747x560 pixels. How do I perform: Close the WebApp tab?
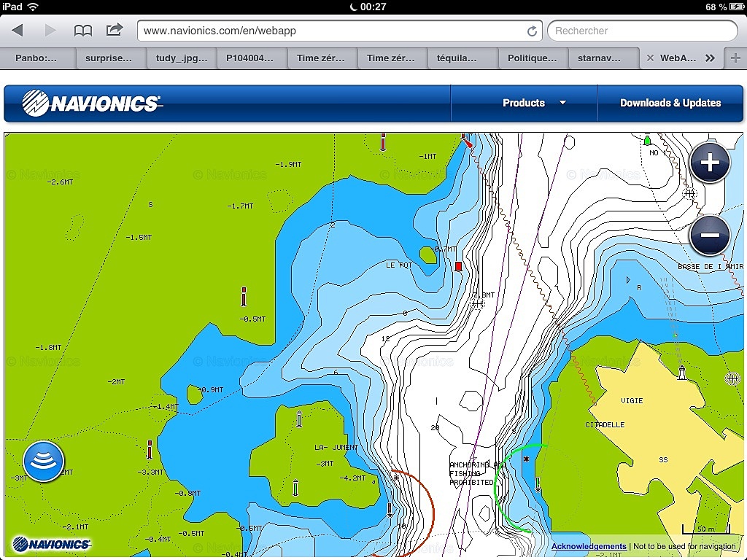click(650, 58)
